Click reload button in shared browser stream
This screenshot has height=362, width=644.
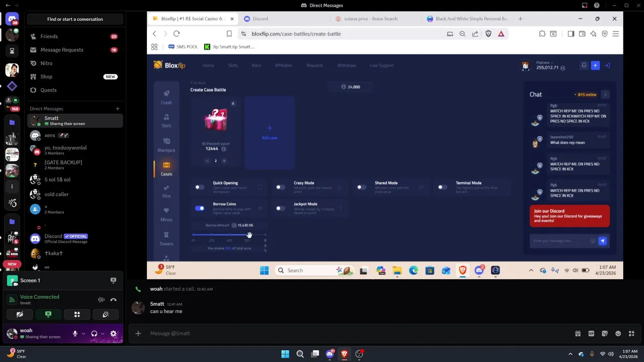(x=177, y=34)
